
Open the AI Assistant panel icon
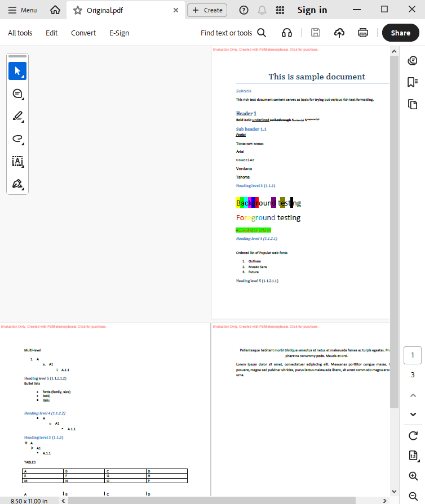[413, 60]
